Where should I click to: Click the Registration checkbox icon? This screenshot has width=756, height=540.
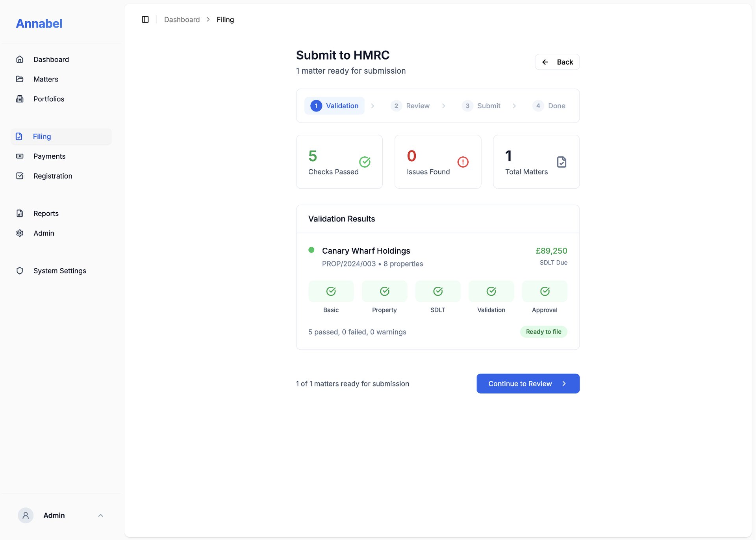coord(20,176)
